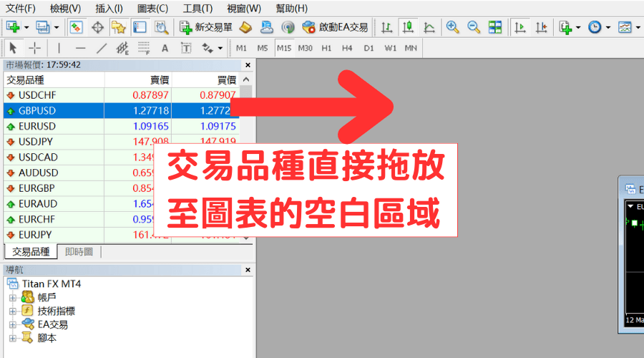Click the templates icon

coord(625,27)
